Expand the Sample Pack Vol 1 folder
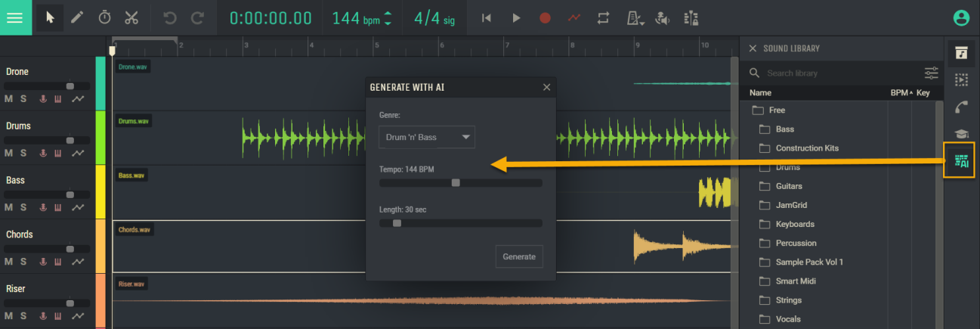 808,262
